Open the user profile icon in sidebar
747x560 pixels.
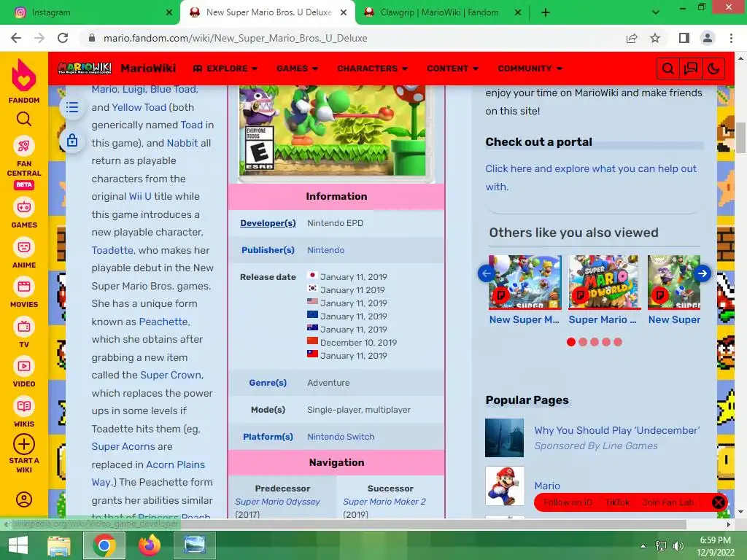coord(24,499)
